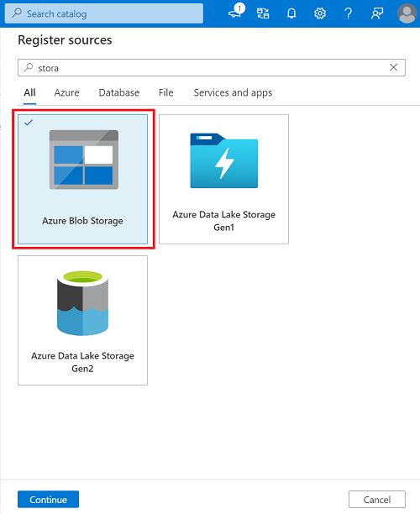
Task: Switch to the Database tab
Action: point(119,92)
